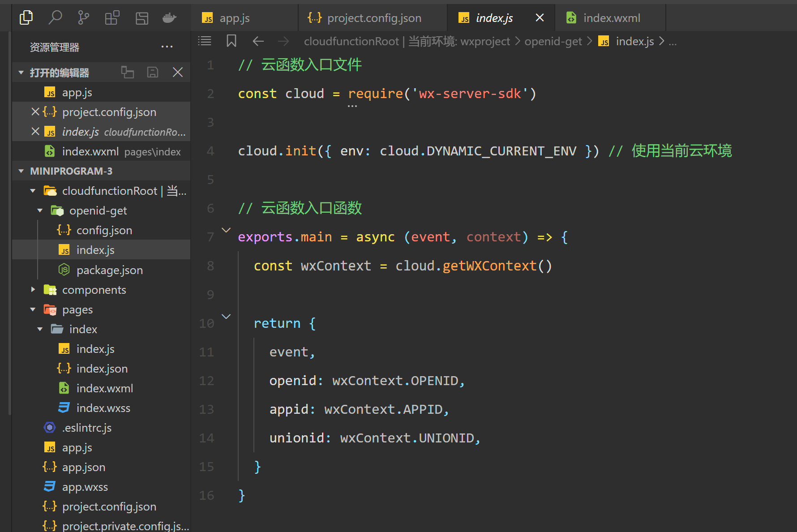Select index.wxss in the file tree
The height and width of the screenshot is (532, 797).
[x=103, y=408]
